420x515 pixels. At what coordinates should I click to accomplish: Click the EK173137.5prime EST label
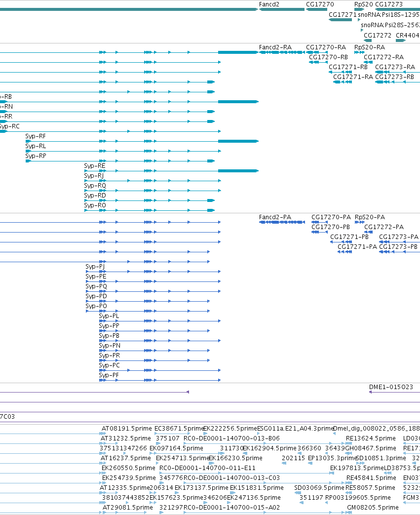[x=201, y=488]
